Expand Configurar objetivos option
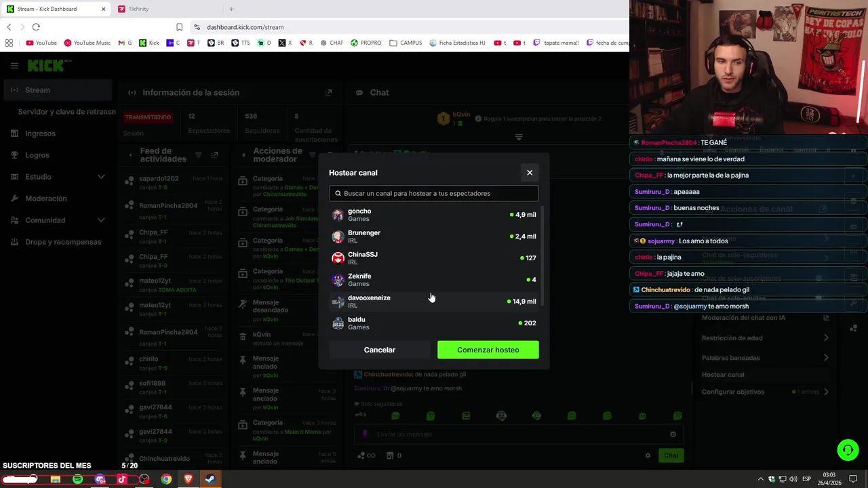This screenshot has height=488, width=868. coord(765,392)
